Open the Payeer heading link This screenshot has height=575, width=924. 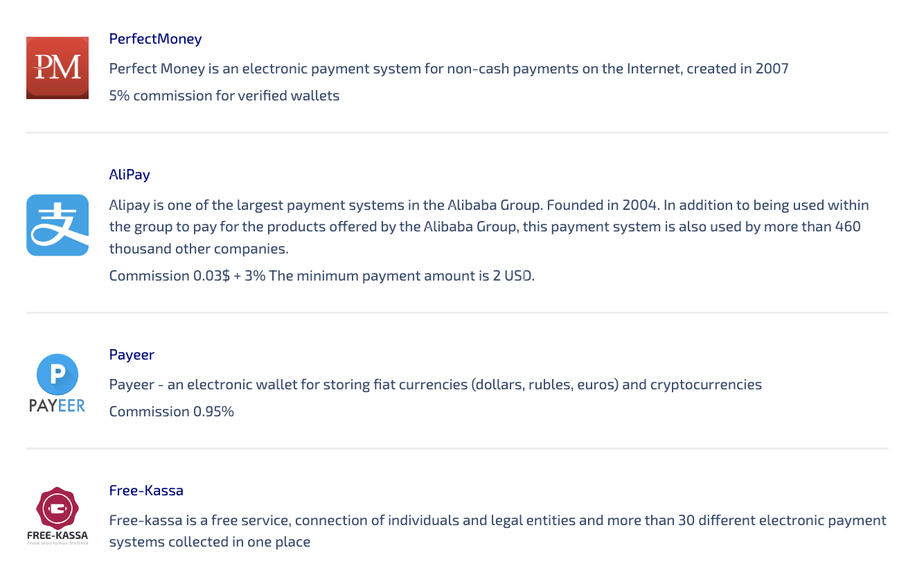point(132,355)
